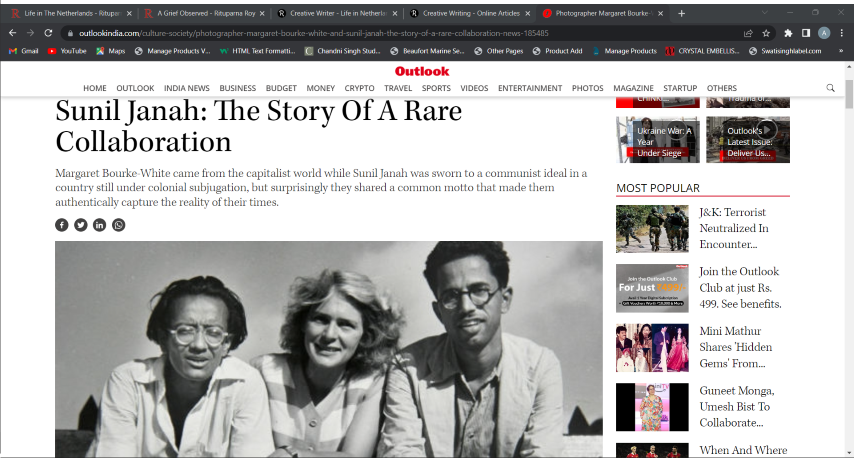
Task: Share the article on Twitter
Action: point(81,225)
